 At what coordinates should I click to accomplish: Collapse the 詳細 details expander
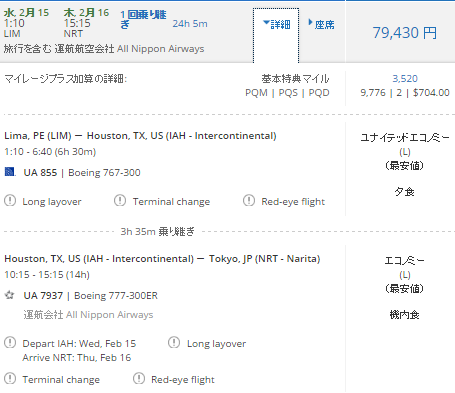(276, 24)
